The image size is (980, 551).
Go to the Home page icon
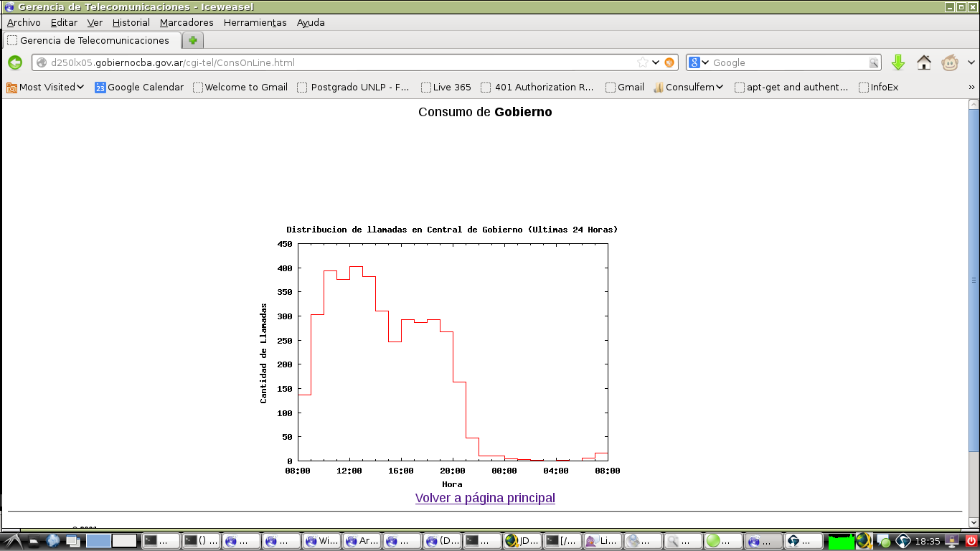click(x=924, y=62)
